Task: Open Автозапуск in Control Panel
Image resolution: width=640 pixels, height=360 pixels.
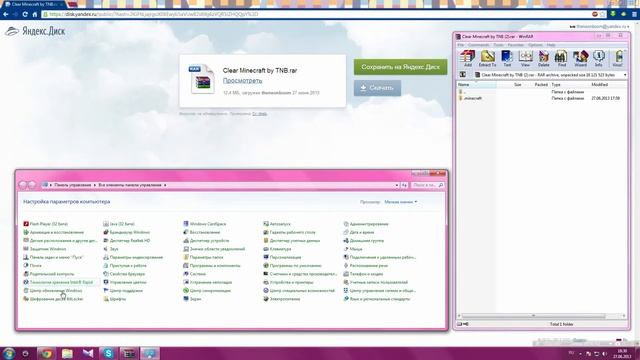Action: click(x=277, y=224)
